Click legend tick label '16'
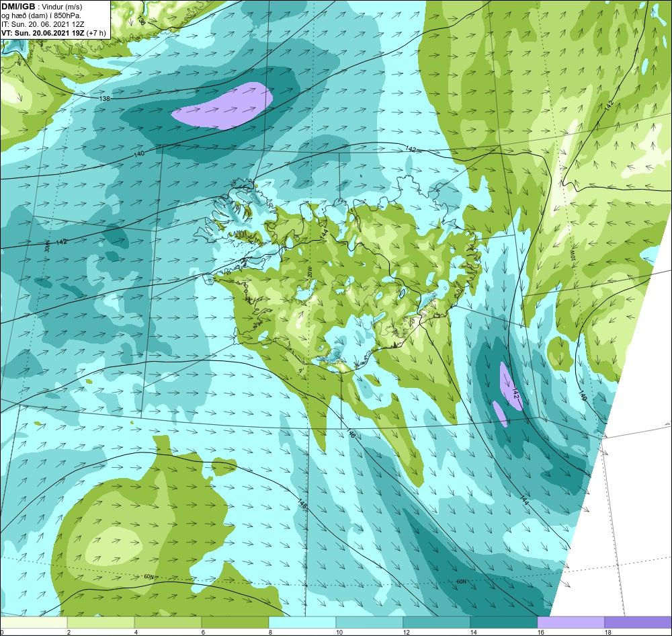This screenshot has height=636, width=672. (x=540, y=632)
